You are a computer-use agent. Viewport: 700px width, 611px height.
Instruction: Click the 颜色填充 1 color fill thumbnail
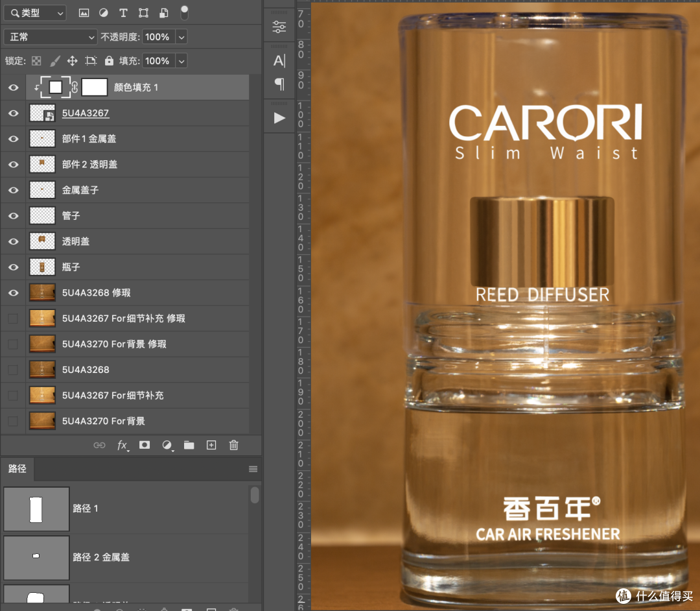[x=55, y=87]
